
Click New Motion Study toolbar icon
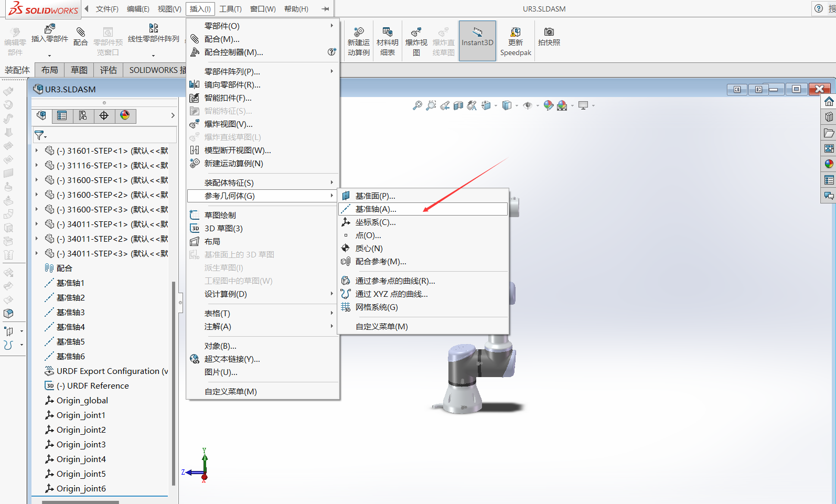[359, 32]
